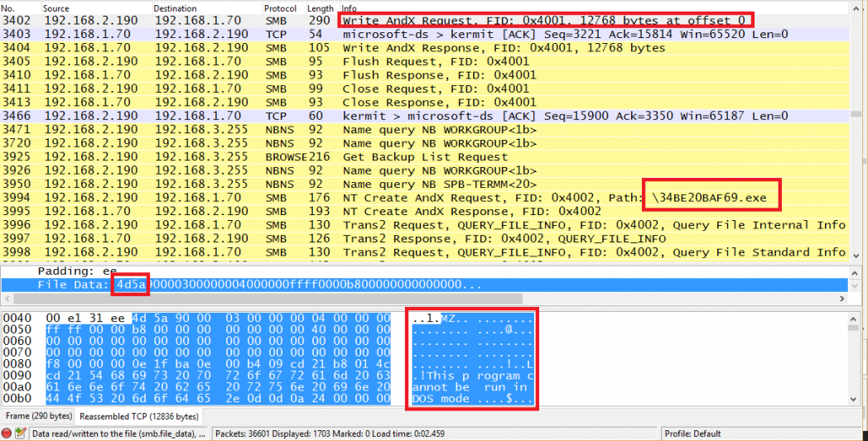Select packet 3995 NT Create AndX Response
Viewport: 868px width, 441px height.
click(425, 211)
